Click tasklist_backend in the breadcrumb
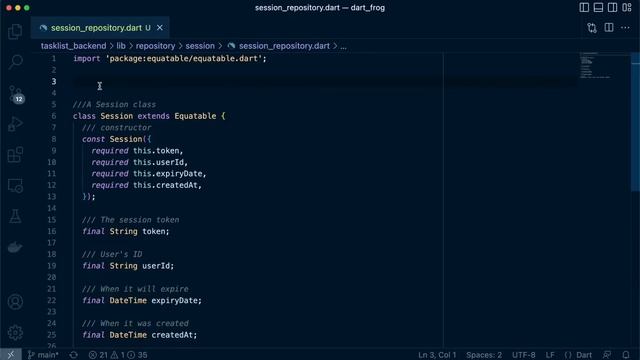The width and height of the screenshot is (640, 360). (x=73, y=46)
